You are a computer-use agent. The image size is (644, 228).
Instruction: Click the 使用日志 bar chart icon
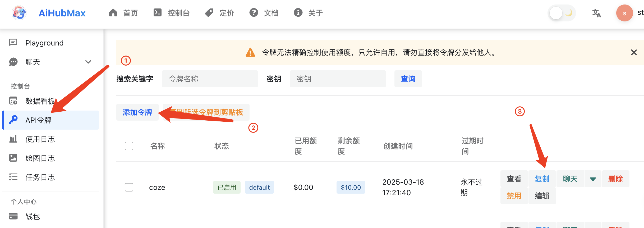click(13, 139)
